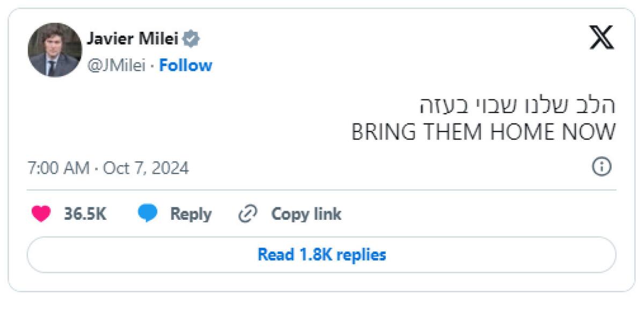
Task: Like the tweet with the heart icon
Action: pyautogui.click(x=41, y=214)
